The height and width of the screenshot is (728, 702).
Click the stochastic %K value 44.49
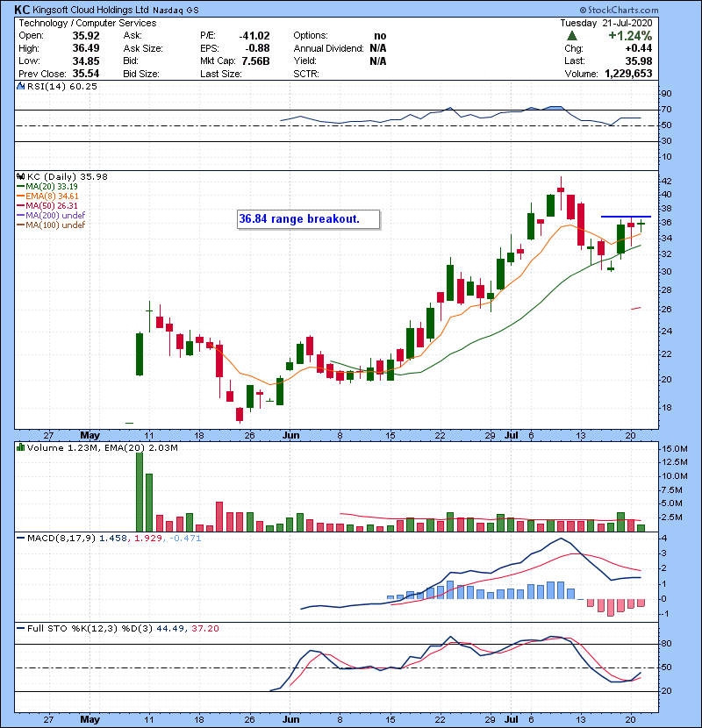pos(170,629)
